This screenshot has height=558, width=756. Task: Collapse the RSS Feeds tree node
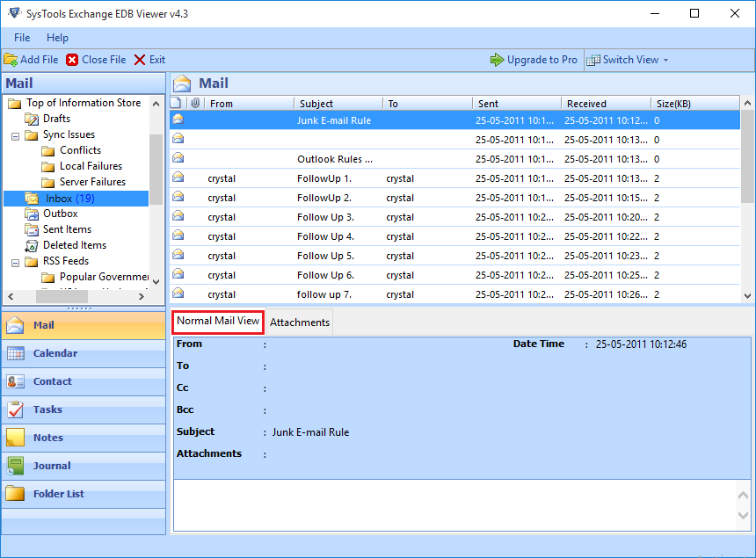[16, 263]
